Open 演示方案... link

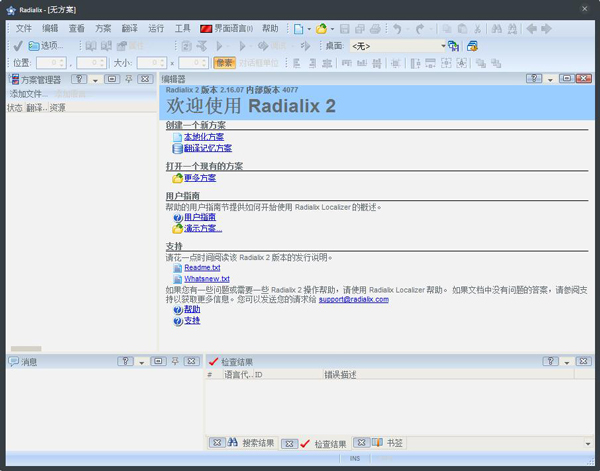(x=203, y=228)
